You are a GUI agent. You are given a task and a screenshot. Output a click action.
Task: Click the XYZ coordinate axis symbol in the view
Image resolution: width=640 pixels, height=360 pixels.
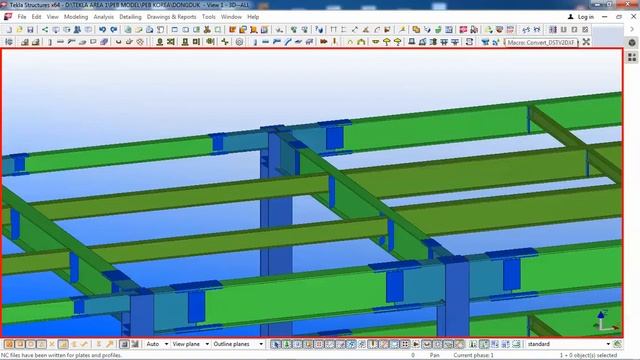(x=605, y=321)
